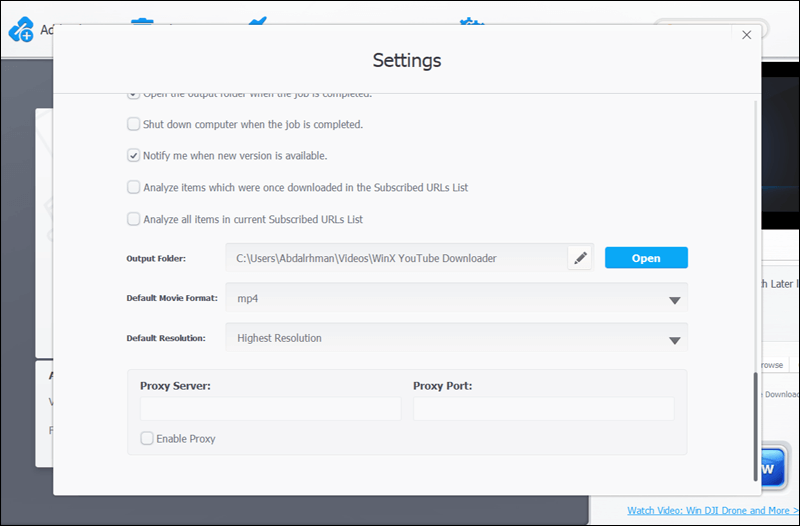Click the Settings dialog vertical scrollbar thumb
This screenshot has width=800, height=526.
(x=756, y=427)
